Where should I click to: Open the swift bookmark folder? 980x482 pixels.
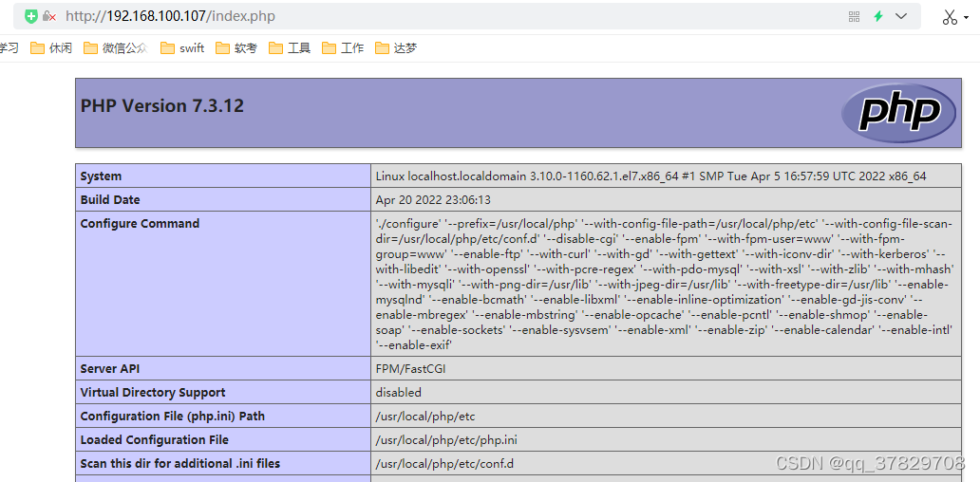tap(182, 48)
